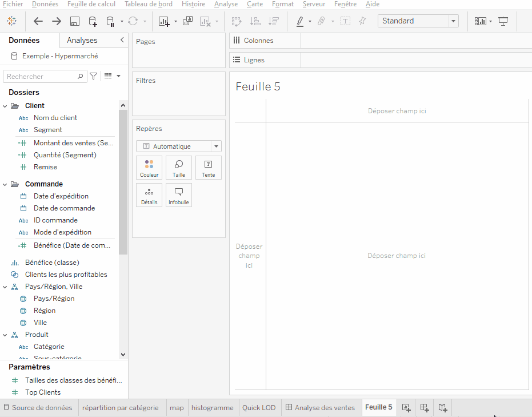Click the group members paperclip icon
Screen dimensions: 532x417
(x=321, y=21)
